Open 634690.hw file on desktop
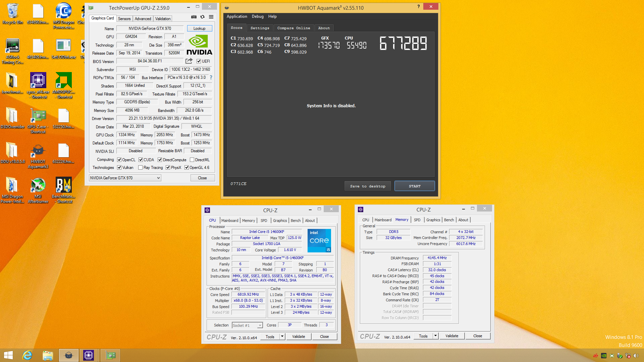 pos(38,13)
